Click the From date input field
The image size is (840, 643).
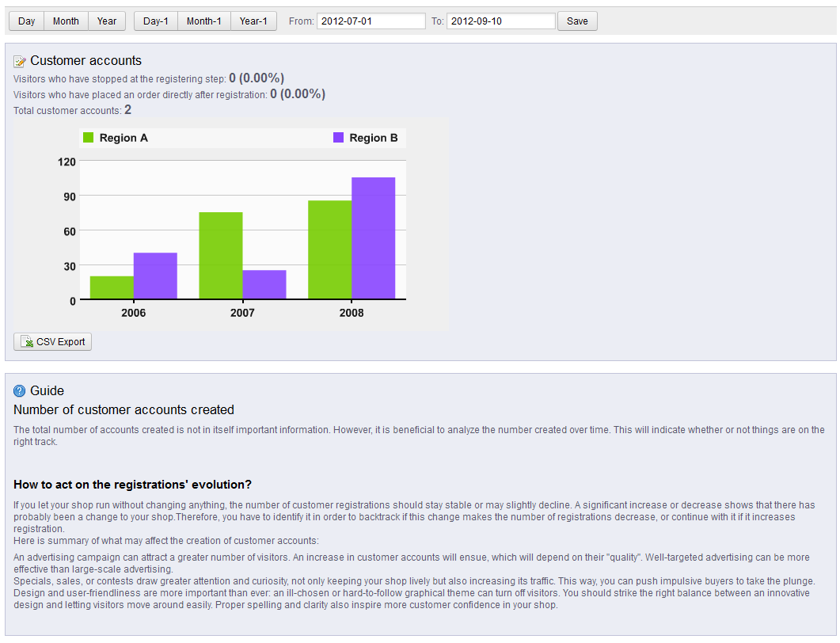click(x=371, y=21)
